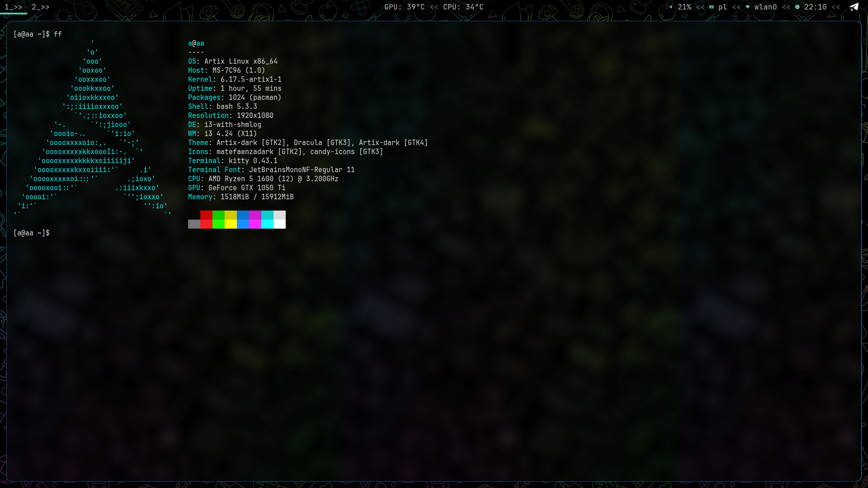Viewport: 868px width, 488px height.
Task: Click the bright cyan color block
Action: pyautogui.click(x=267, y=224)
